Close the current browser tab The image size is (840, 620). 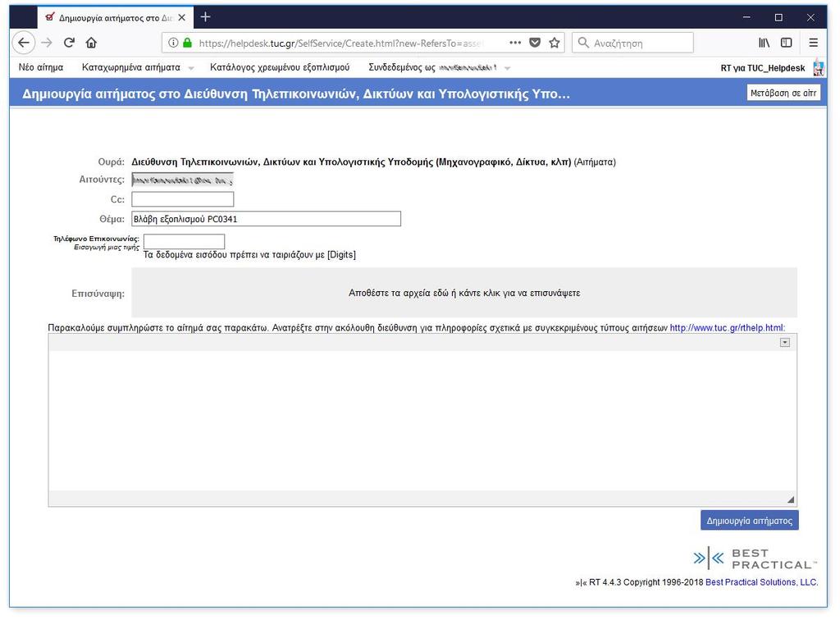[x=181, y=18]
